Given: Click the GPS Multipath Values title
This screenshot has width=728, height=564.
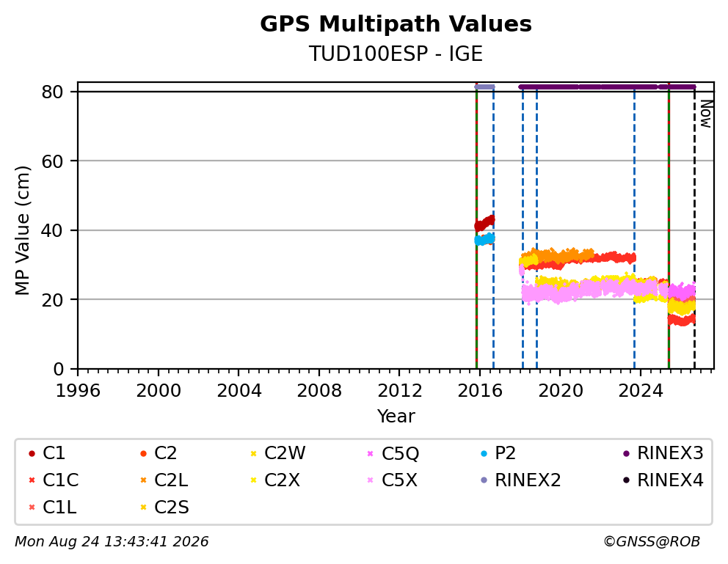Looking at the screenshot, I should (x=396, y=24).
